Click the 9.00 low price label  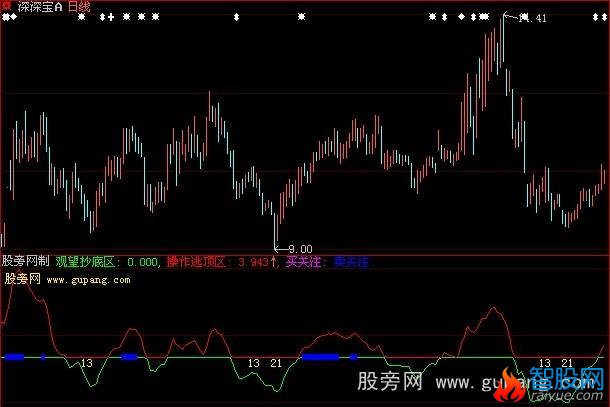[x=300, y=249]
